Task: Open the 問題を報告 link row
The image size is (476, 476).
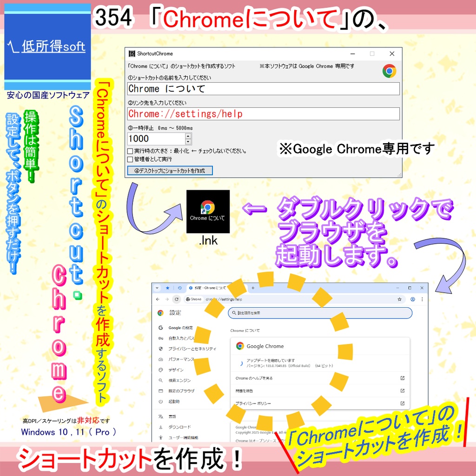Action: tap(320, 390)
